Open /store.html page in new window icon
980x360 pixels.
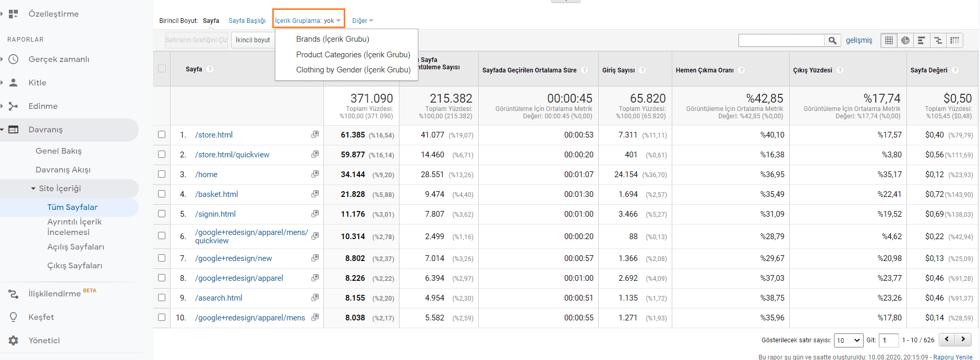tap(315, 134)
